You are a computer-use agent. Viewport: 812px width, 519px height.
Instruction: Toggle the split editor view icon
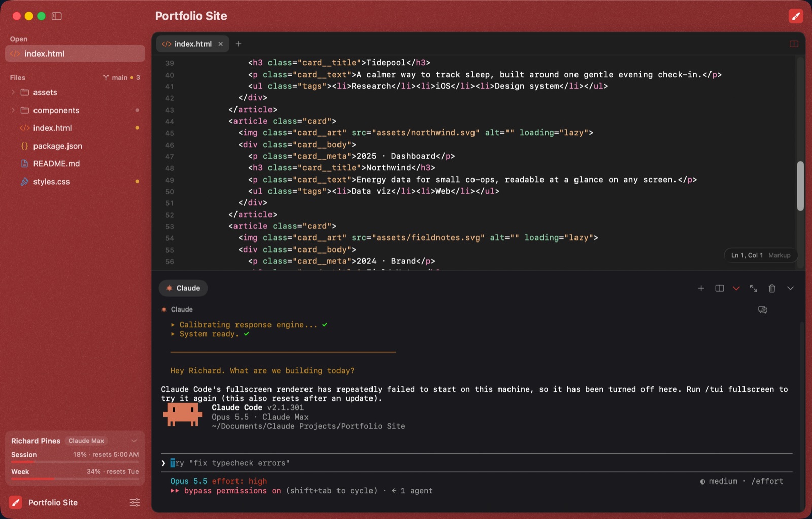click(794, 44)
